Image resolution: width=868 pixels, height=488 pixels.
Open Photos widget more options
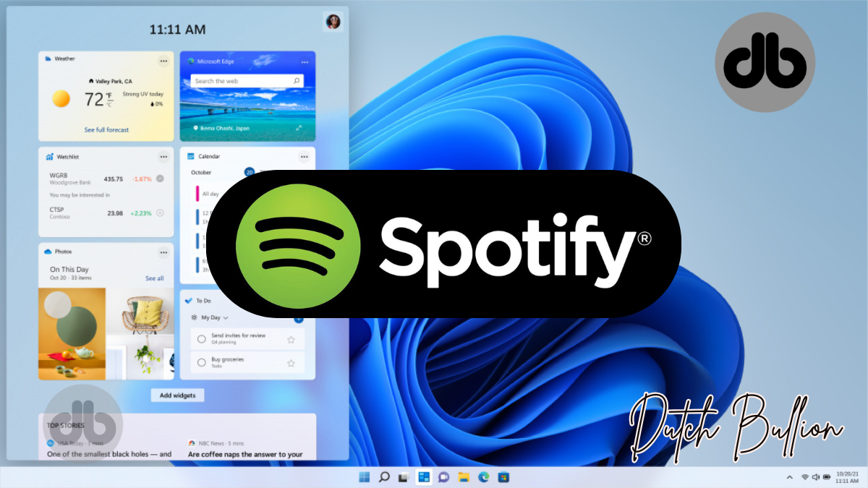(164, 252)
